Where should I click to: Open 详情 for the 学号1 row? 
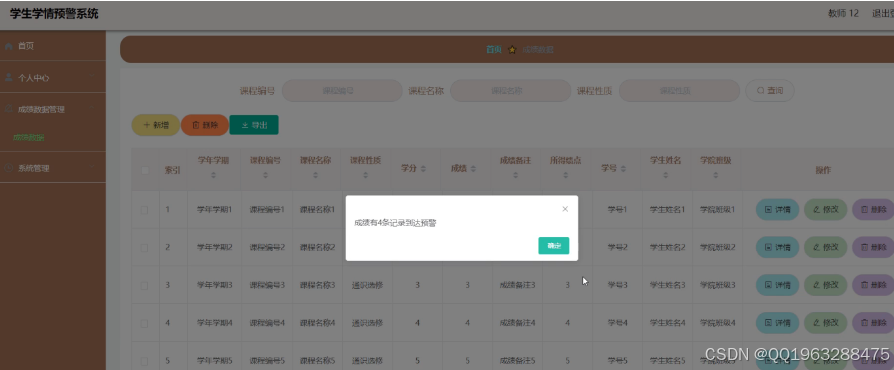[777, 210]
